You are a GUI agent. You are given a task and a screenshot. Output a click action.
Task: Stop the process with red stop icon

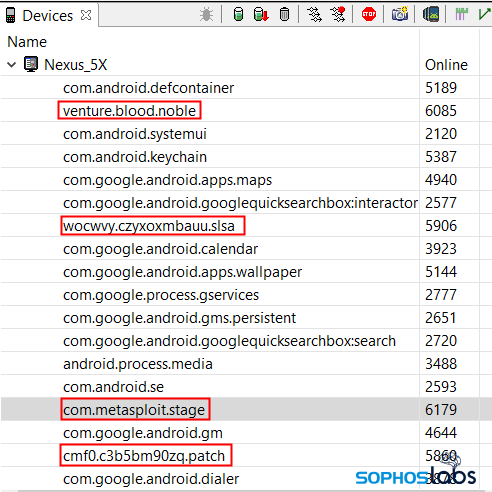point(369,14)
